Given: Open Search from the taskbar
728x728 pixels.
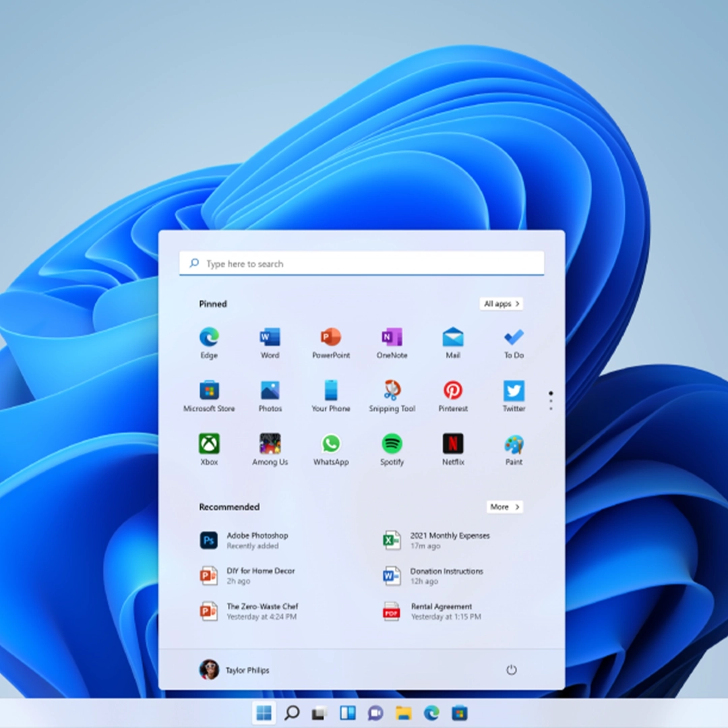Looking at the screenshot, I should click(292, 712).
